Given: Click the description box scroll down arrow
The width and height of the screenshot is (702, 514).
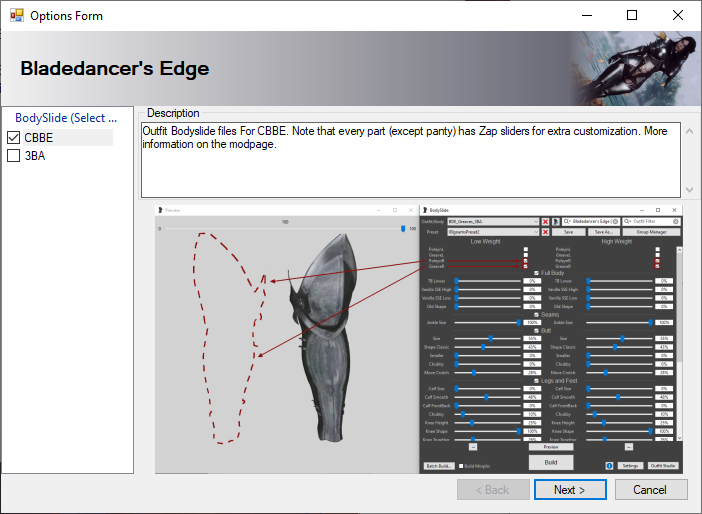Looking at the screenshot, I should 689,190.
